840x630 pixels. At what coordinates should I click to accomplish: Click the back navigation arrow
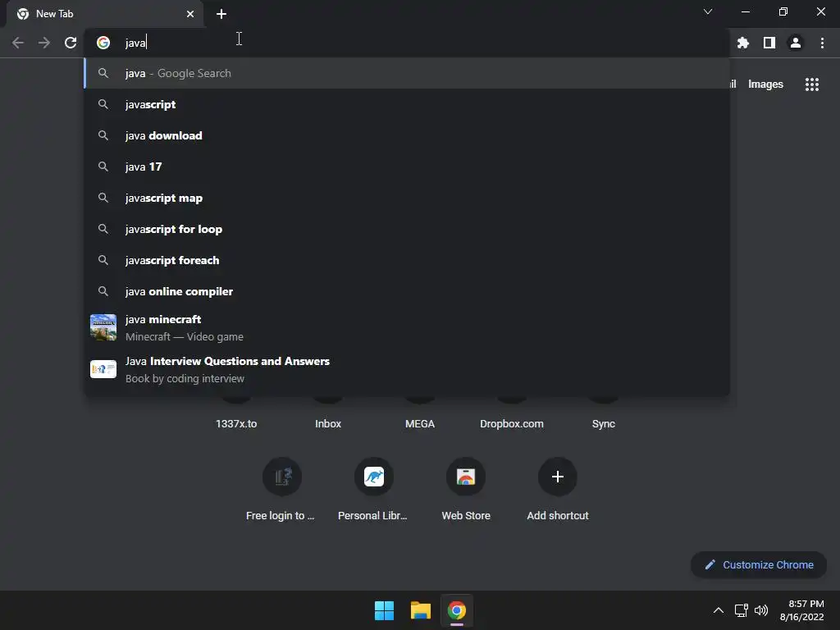tap(18, 43)
